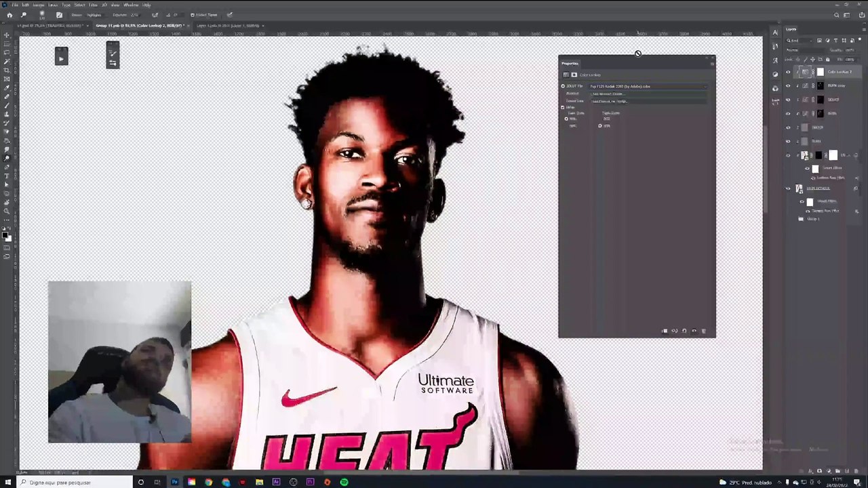
Task: Hide the BURN copy layer
Action: [788, 85]
